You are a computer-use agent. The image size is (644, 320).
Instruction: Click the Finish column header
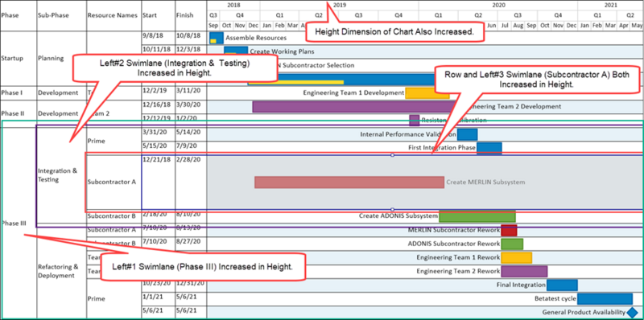coord(191,15)
